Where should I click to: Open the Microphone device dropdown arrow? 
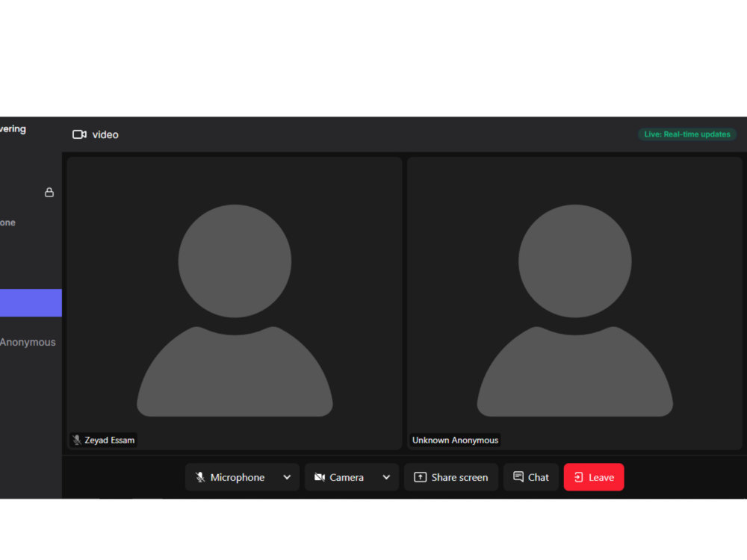(287, 477)
